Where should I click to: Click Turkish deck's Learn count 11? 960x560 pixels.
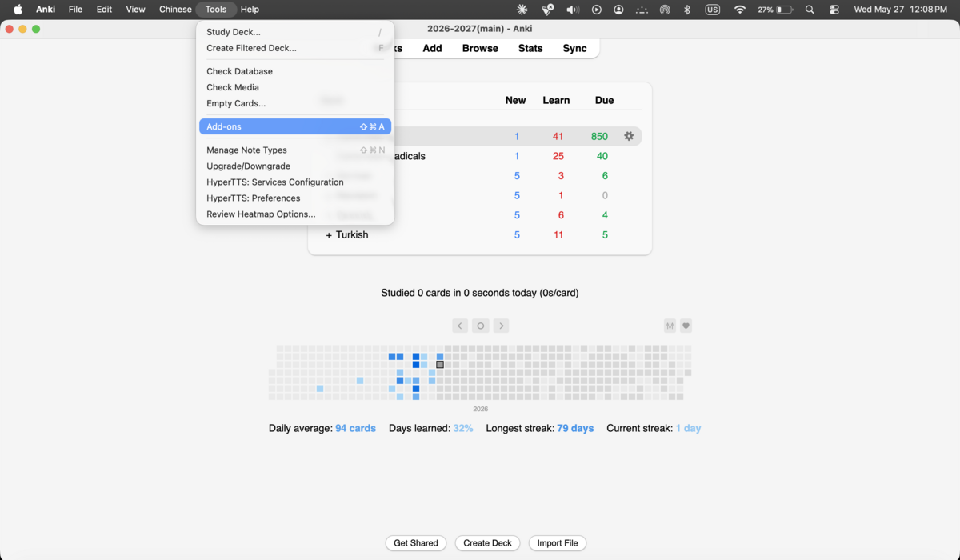[558, 235]
